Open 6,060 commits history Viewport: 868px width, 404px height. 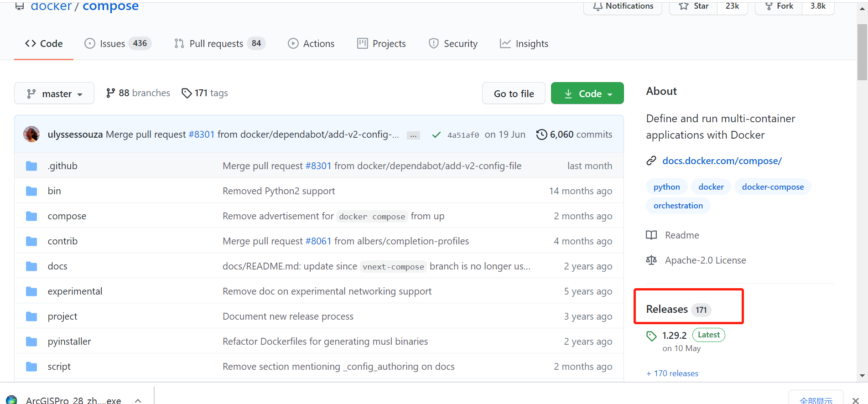pyautogui.click(x=574, y=135)
